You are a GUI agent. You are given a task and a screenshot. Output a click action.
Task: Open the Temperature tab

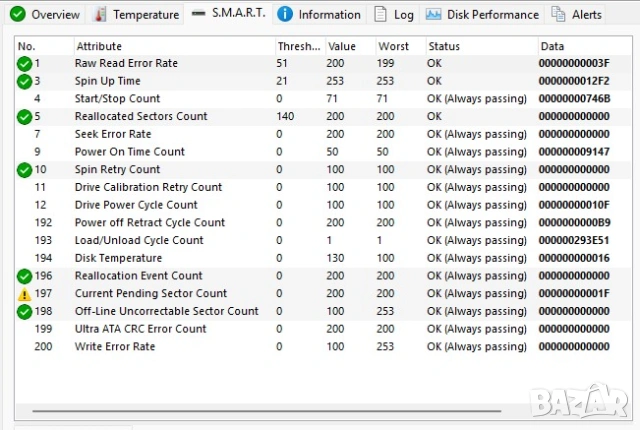[137, 14]
